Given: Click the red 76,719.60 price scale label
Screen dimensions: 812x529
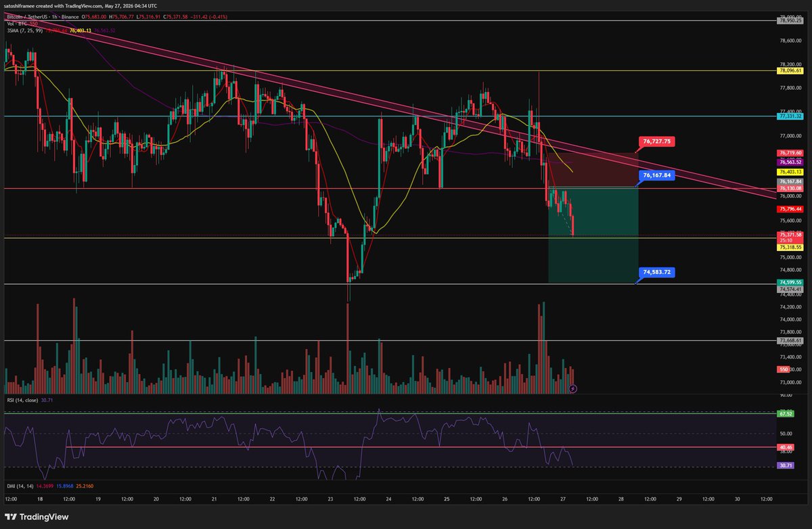Looking at the screenshot, I should pyautogui.click(x=790, y=154).
